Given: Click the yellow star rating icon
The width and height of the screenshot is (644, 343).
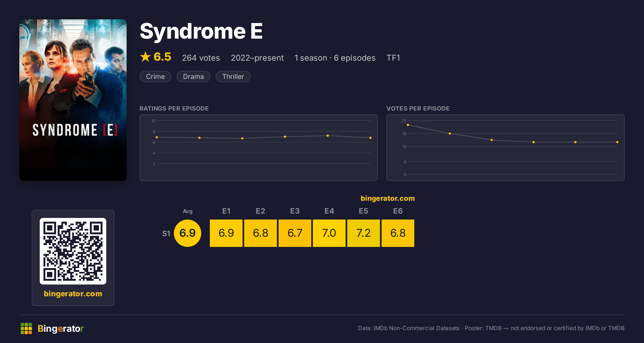Looking at the screenshot, I should [145, 57].
